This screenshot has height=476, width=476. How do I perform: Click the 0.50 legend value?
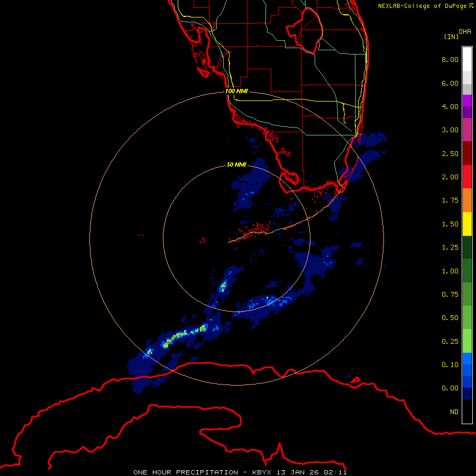450,318
